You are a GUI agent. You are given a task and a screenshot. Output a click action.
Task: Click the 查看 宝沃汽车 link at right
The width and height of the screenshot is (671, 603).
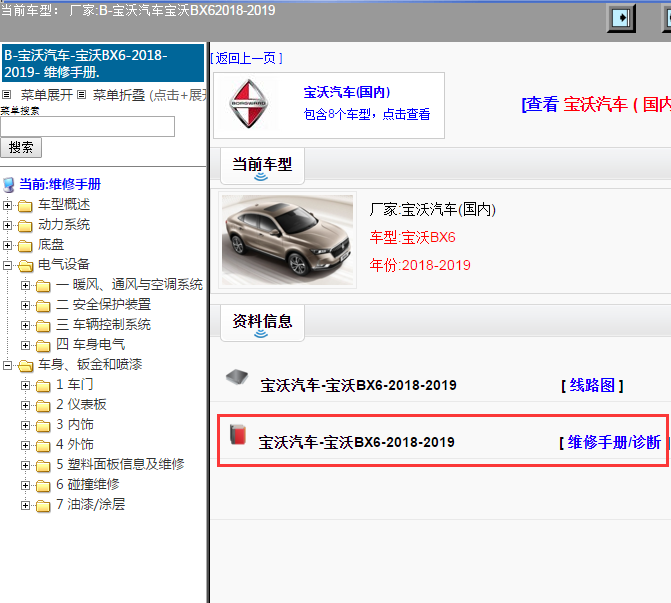click(x=596, y=104)
